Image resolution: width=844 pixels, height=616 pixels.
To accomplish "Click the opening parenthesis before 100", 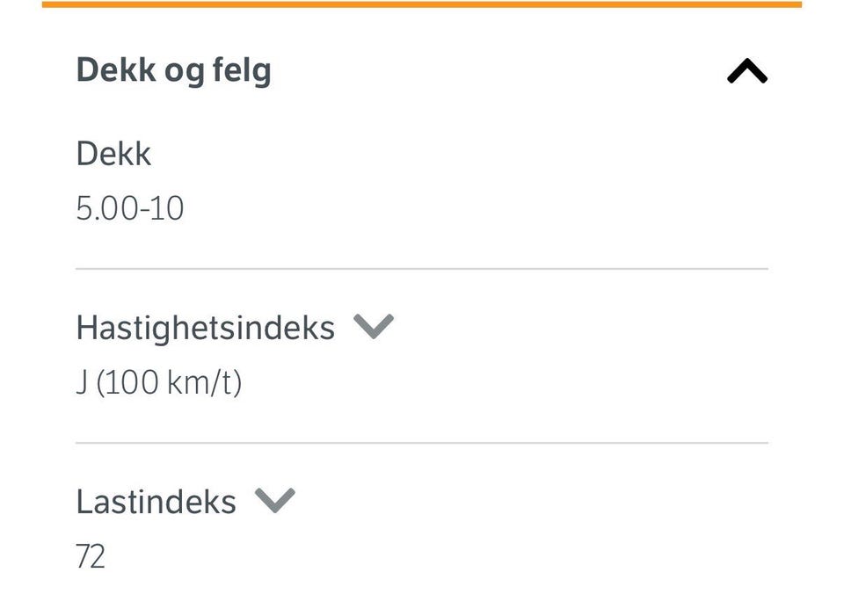I will click(x=98, y=384).
